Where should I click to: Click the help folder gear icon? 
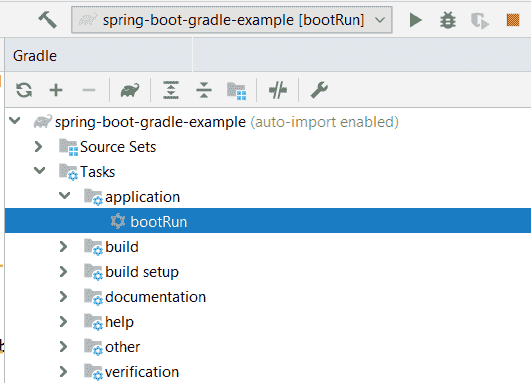point(93,322)
